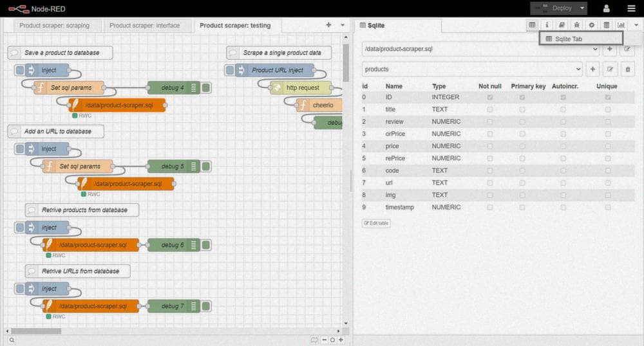Viewport: 644px width, 346px height.
Task: Add a new flow tab
Action: [328, 25]
